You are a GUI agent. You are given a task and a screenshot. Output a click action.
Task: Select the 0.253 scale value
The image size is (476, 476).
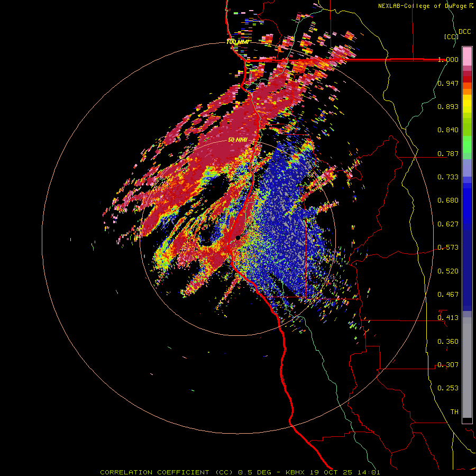(448, 388)
